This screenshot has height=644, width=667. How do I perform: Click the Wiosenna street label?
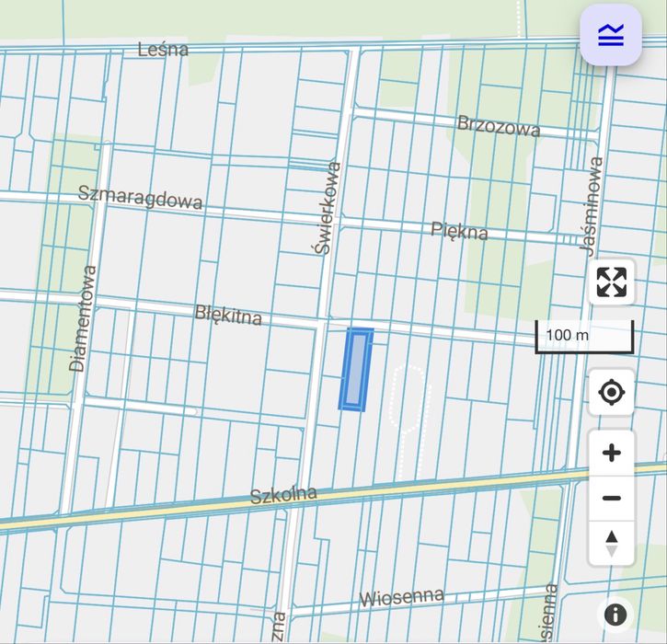tap(401, 598)
